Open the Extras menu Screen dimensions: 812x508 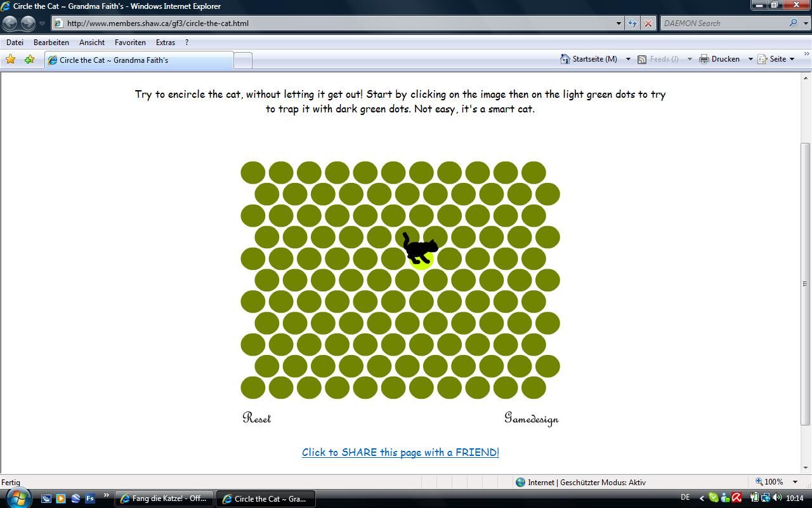click(165, 43)
